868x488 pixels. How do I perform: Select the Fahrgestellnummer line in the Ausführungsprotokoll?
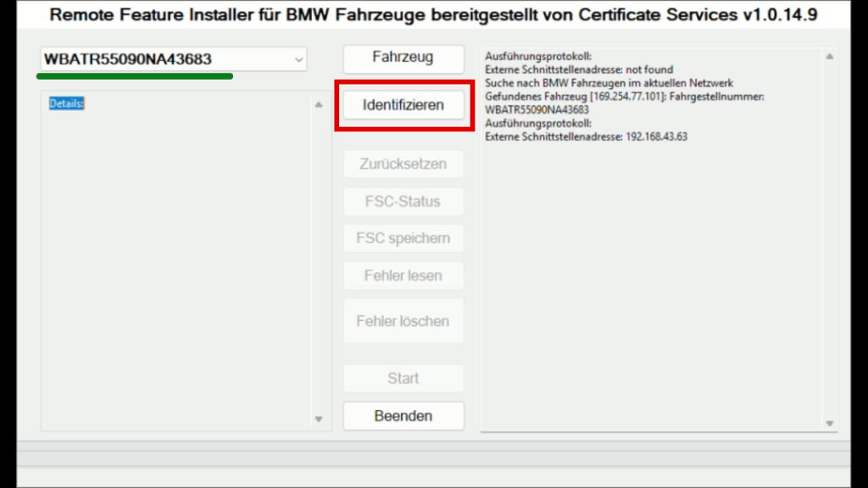point(610,96)
